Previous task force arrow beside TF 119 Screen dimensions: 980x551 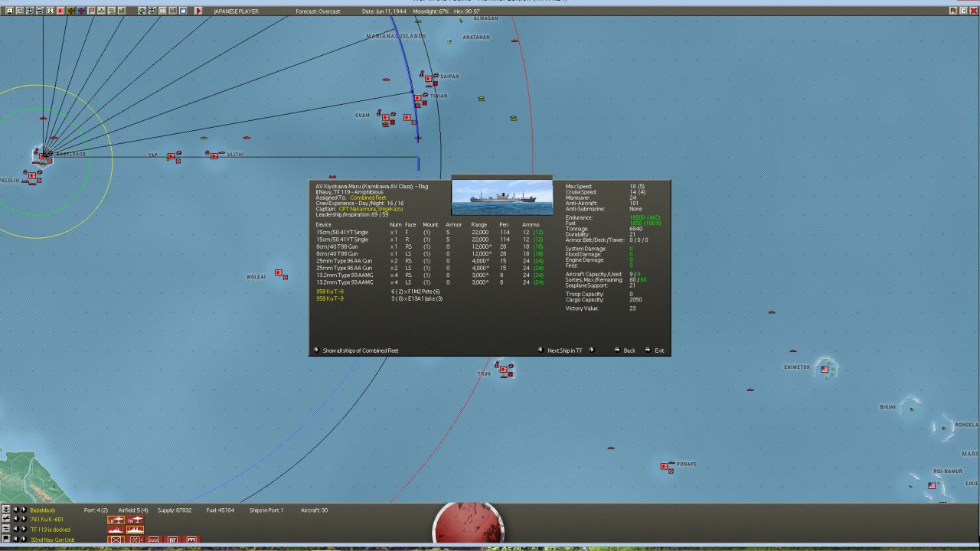coord(16,530)
